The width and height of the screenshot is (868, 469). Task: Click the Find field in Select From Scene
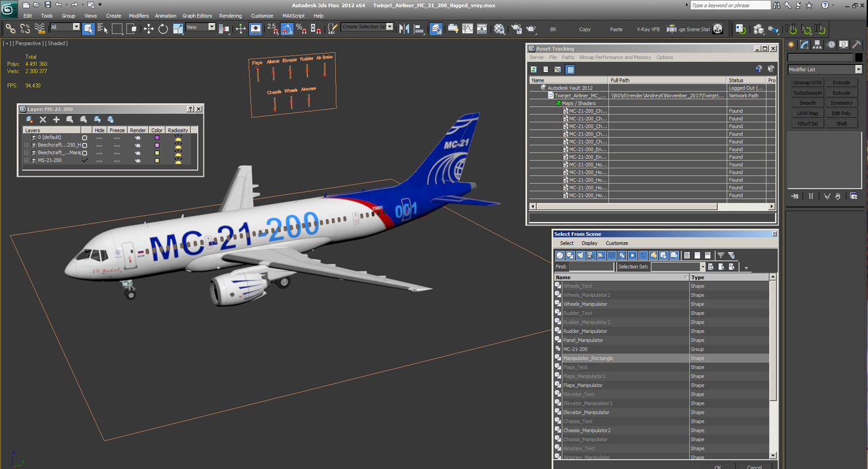click(x=591, y=267)
